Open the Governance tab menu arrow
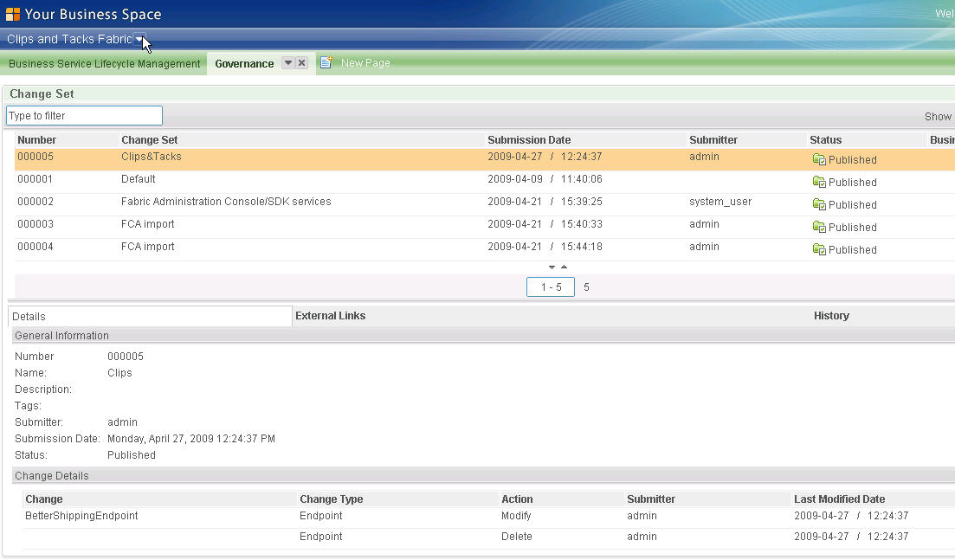The width and height of the screenshot is (955, 560). (x=288, y=63)
